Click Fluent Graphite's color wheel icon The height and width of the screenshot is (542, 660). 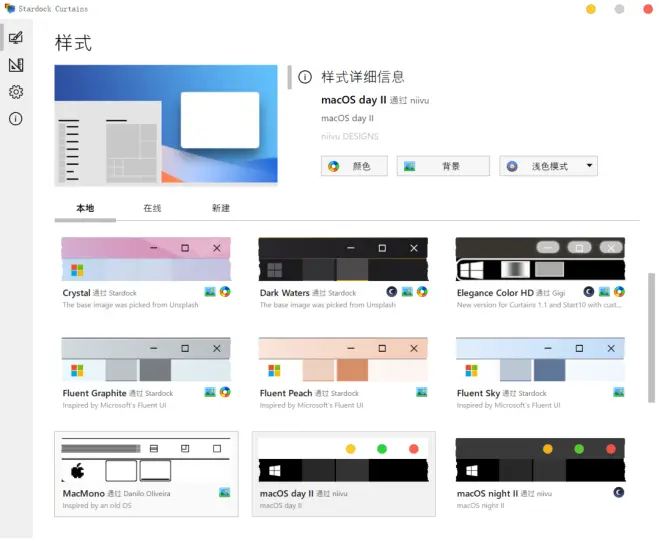pos(225,392)
